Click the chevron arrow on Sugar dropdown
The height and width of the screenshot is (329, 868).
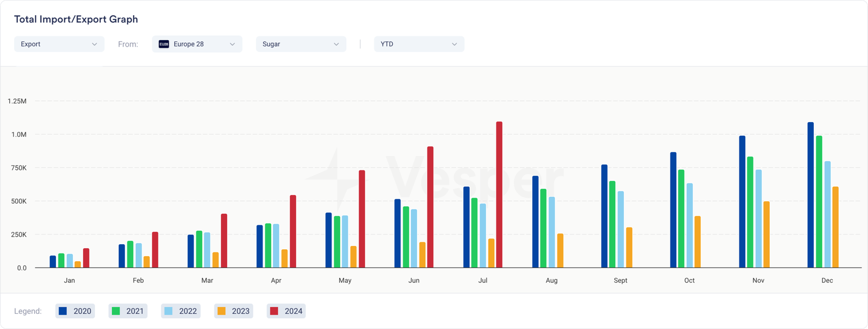336,44
